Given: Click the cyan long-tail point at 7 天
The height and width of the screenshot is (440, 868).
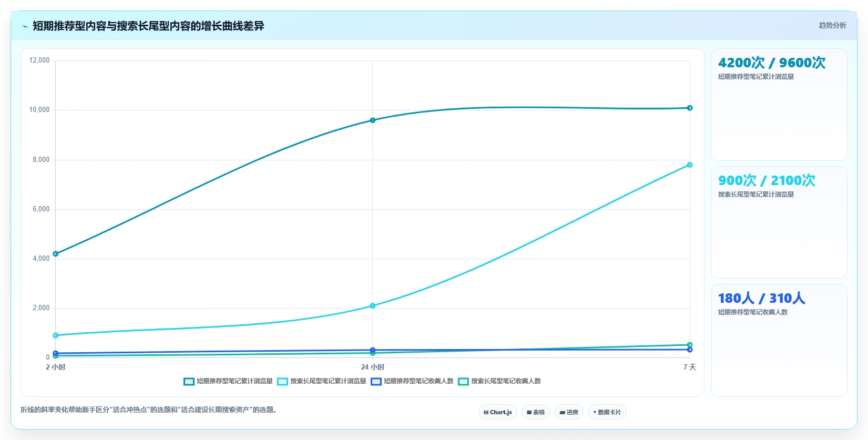Looking at the screenshot, I should (x=690, y=165).
